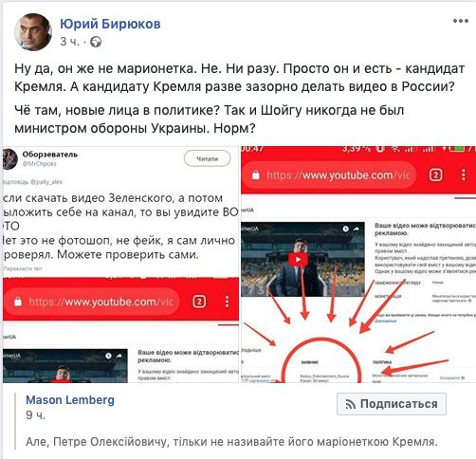Open Mason Lemberg profile link
The image size is (476, 459).
pos(70,400)
